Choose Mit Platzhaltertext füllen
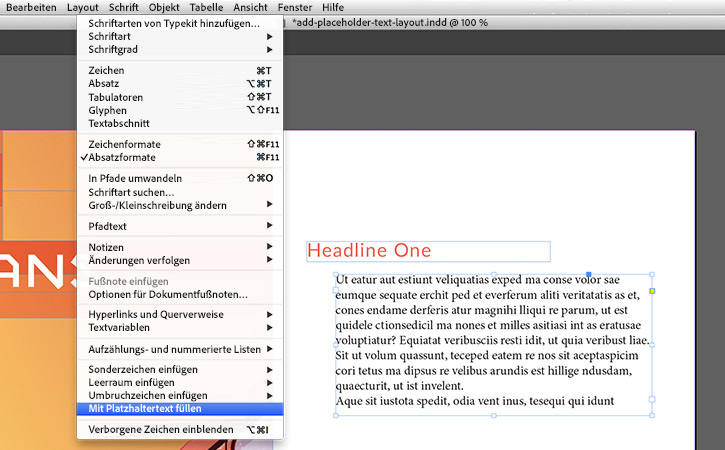The height and width of the screenshot is (450, 725). 180,408
